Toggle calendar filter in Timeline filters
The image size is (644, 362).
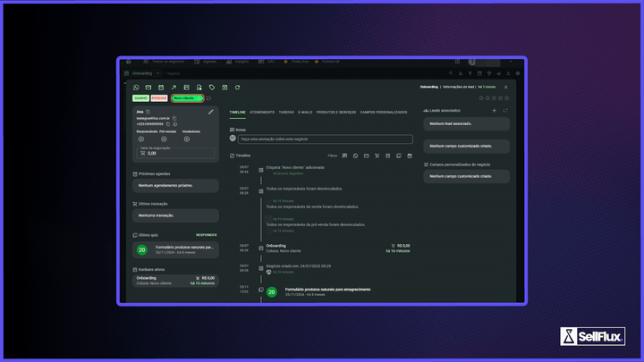point(410,156)
